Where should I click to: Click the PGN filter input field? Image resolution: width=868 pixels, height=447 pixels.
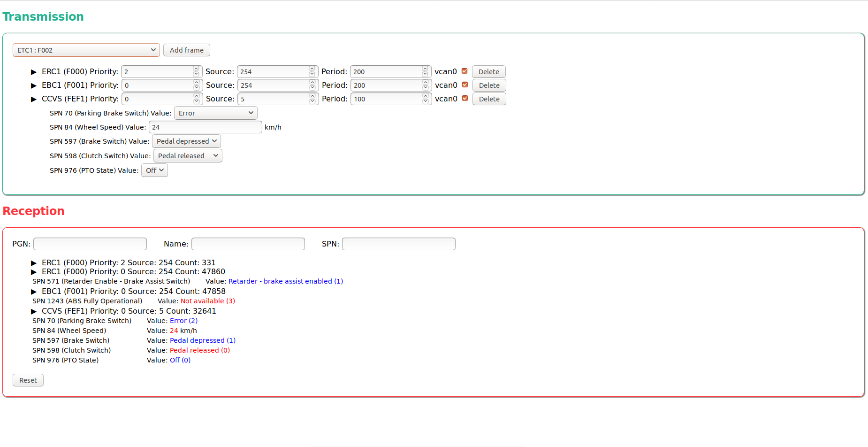90,244
